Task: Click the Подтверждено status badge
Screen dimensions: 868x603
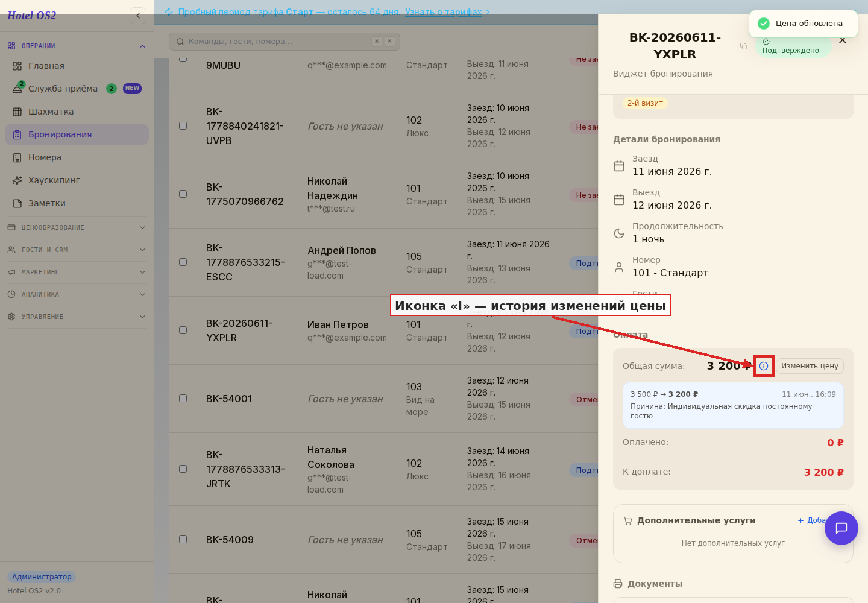Action: point(793,46)
